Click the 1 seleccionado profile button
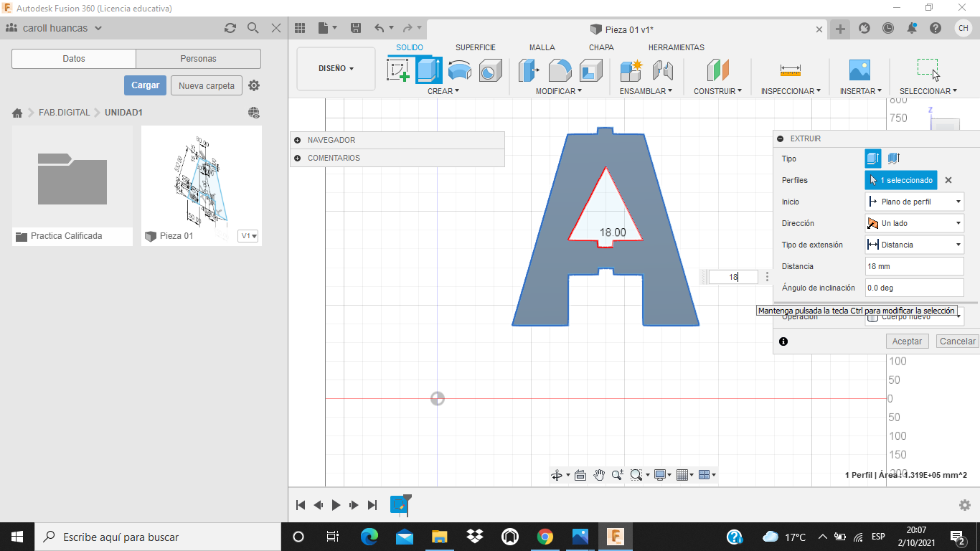The height and width of the screenshot is (551, 980). point(901,180)
